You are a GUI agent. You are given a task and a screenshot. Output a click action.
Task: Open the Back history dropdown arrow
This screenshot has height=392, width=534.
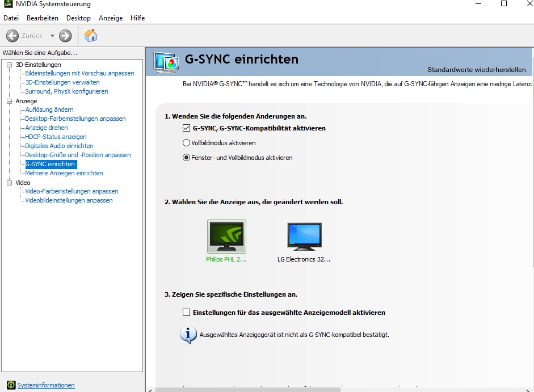click(x=52, y=36)
